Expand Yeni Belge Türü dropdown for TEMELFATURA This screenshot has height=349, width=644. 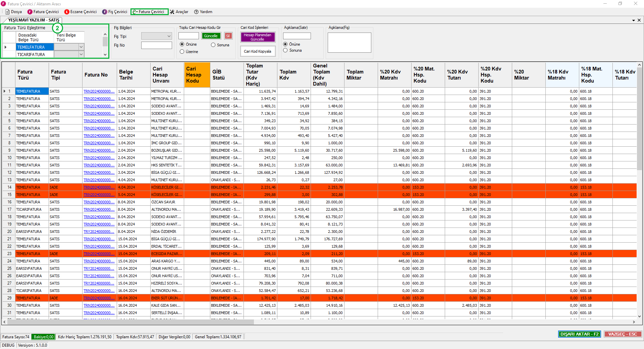click(x=81, y=47)
